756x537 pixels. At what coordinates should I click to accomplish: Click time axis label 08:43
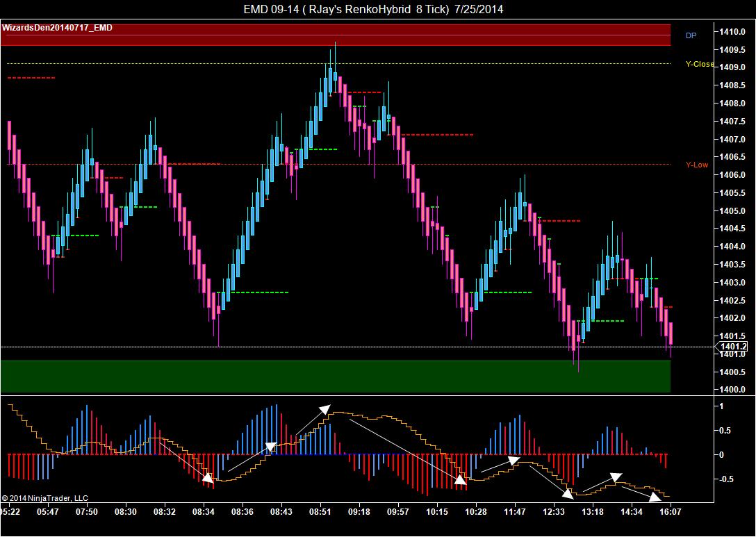(281, 511)
